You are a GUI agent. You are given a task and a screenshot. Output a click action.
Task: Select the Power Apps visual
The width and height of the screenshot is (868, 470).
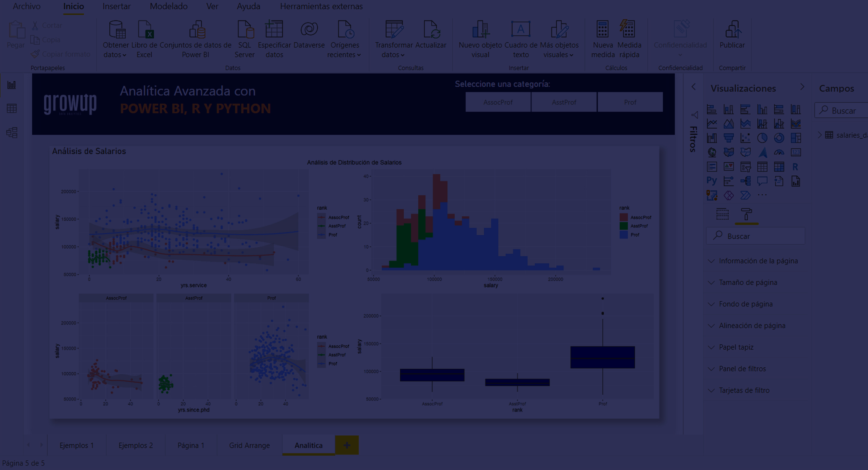[x=728, y=196]
